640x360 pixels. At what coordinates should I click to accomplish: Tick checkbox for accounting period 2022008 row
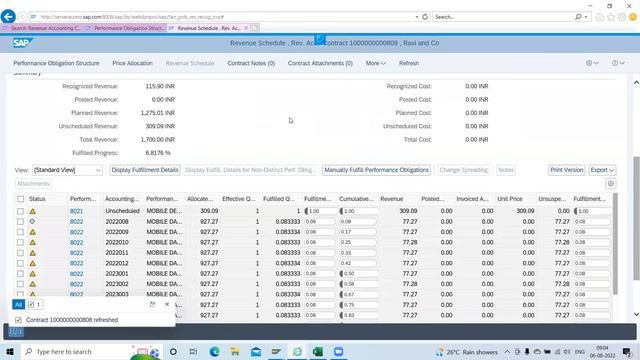pos(20,222)
